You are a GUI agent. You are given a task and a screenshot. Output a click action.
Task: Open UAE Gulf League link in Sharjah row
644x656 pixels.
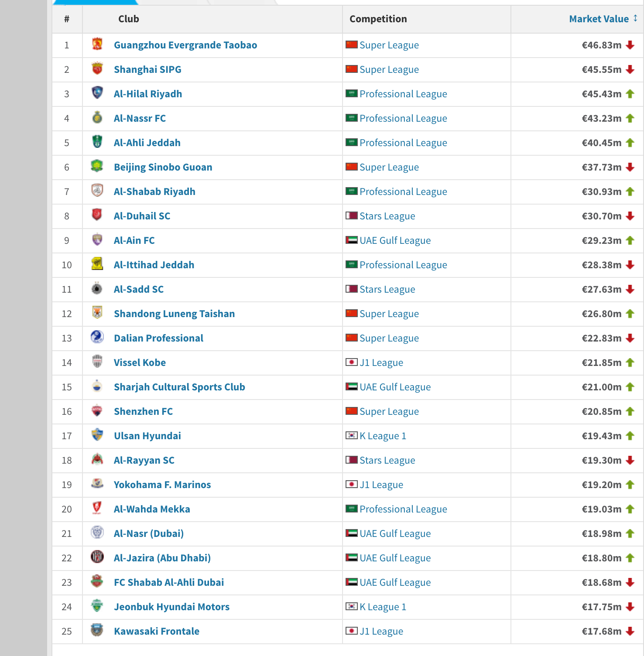pos(395,387)
